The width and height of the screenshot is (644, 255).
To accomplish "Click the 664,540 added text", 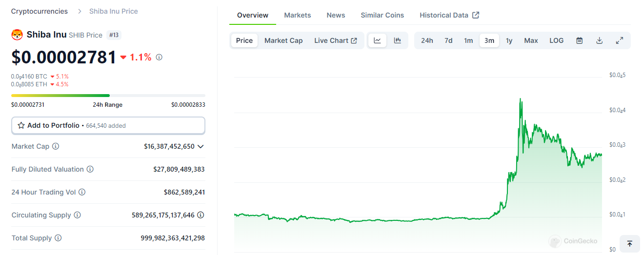I will click(x=106, y=126).
